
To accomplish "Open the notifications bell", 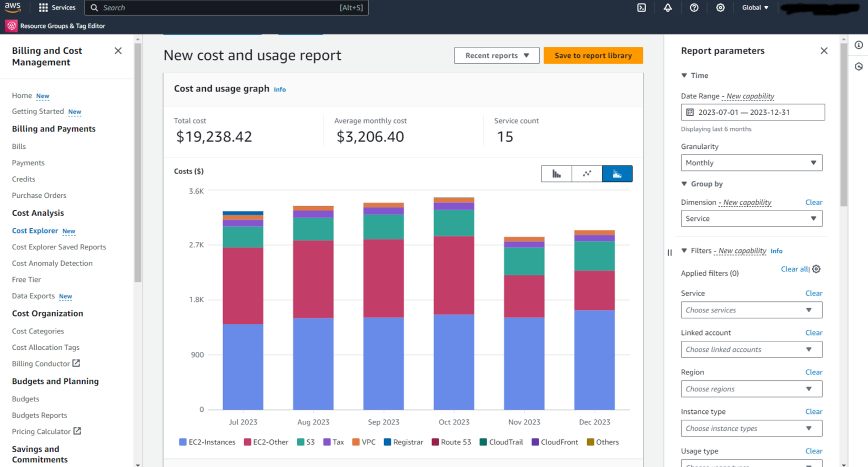I will (668, 7).
